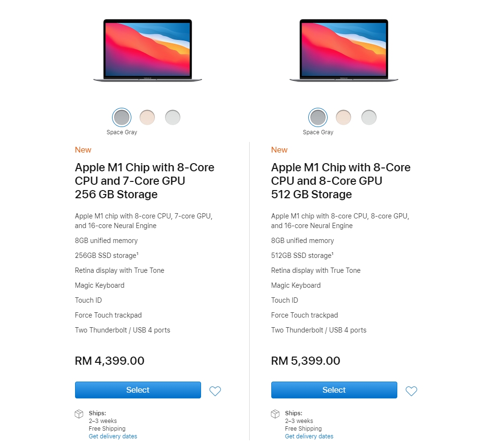
Task: Open Get delivery dates for 512 GB model
Action: [x=309, y=436]
